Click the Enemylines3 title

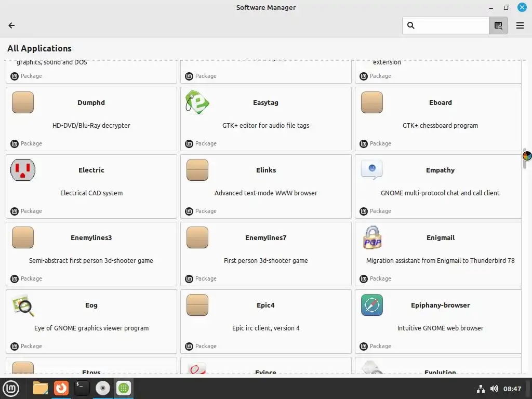pyautogui.click(x=91, y=237)
